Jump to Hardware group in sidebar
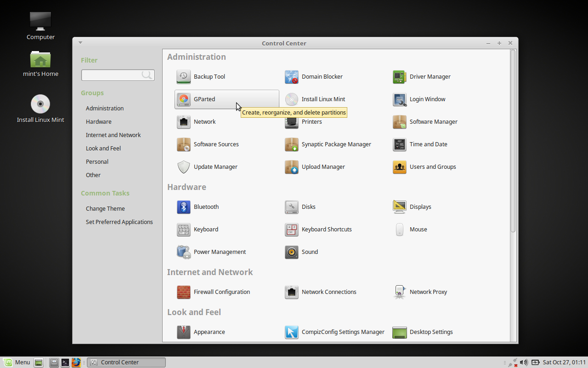Image resolution: width=588 pixels, height=368 pixels. click(98, 122)
